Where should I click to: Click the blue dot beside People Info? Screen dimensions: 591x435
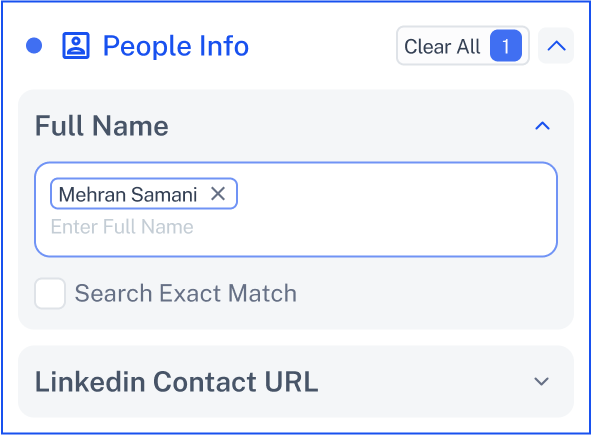coord(34,46)
